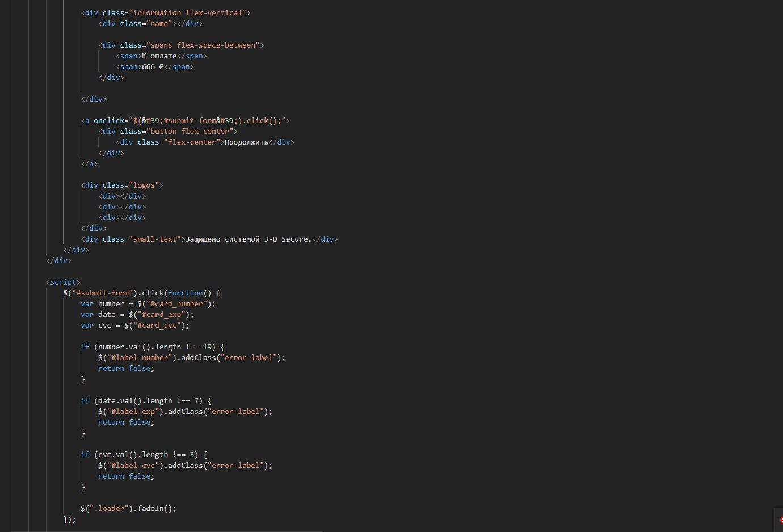The image size is (783, 532).
Task: Click the variable name cvc in var declaration
Action: [104, 325]
